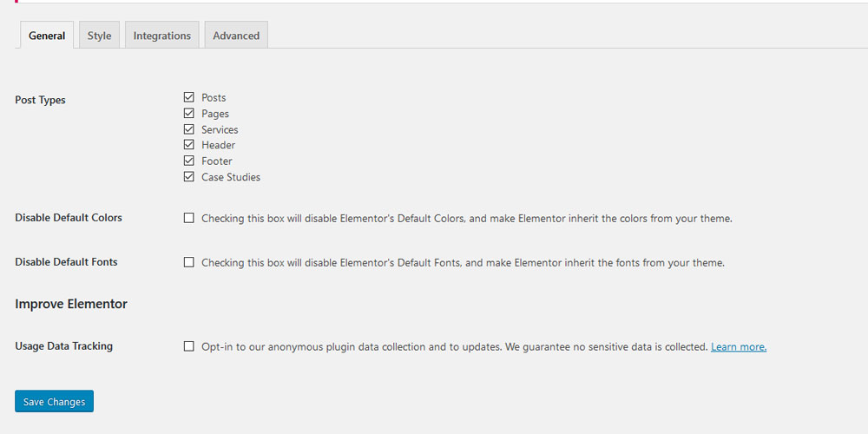Uncheck the Posts post type checkbox
This screenshot has height=434, width=868.
click(189, 97)
